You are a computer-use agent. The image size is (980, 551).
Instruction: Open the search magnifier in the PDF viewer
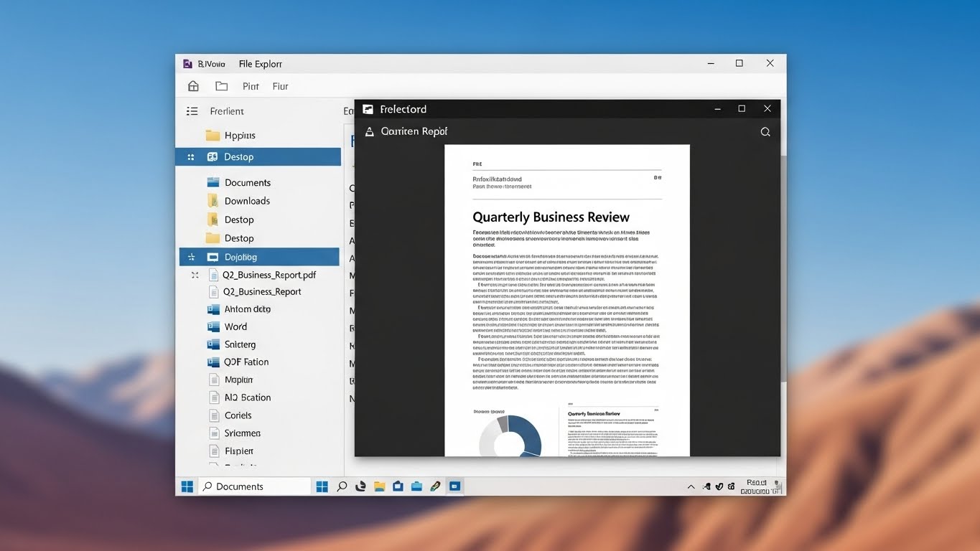(x=765, y=131)
